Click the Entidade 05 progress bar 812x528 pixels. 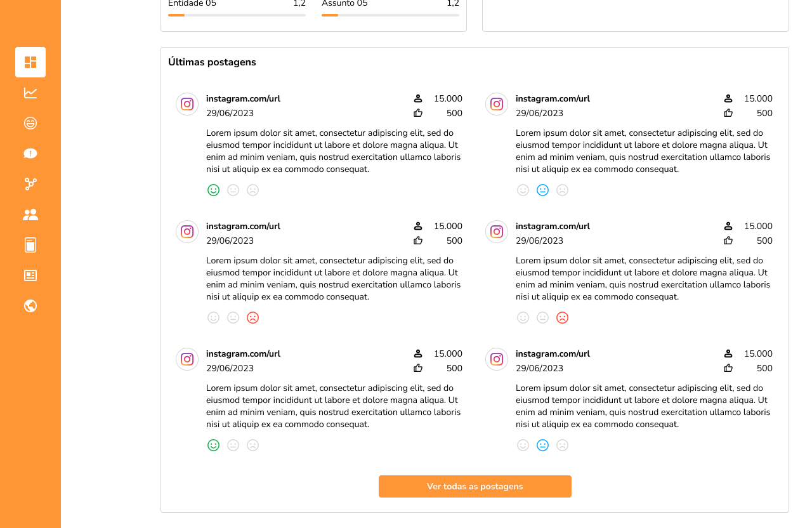[237, 15]
